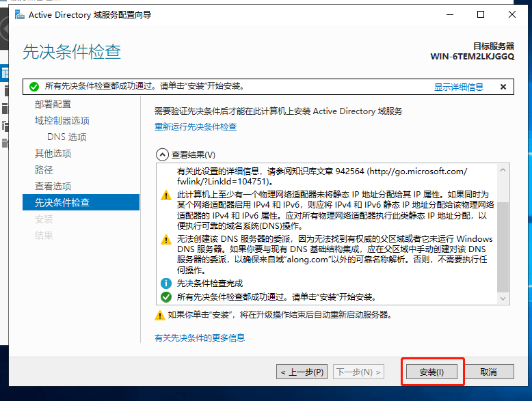
Task: Click the disabled 下一步(N) button
Action: pyautogui.click(x=358, y=372)
